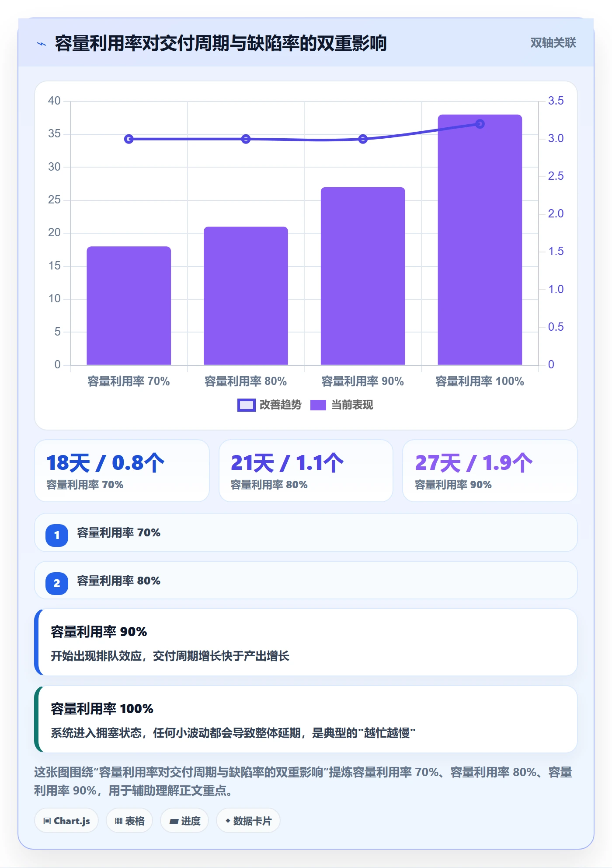Click the blue number 1 badge
Viewport: 612px width, 868px height.
tap(57, 535)
